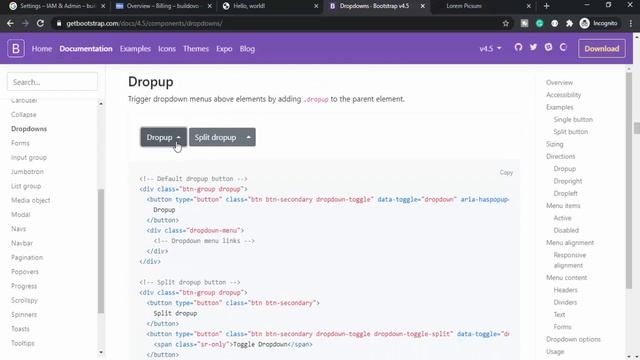Open Collapse in the sidebar

point(24,115)
